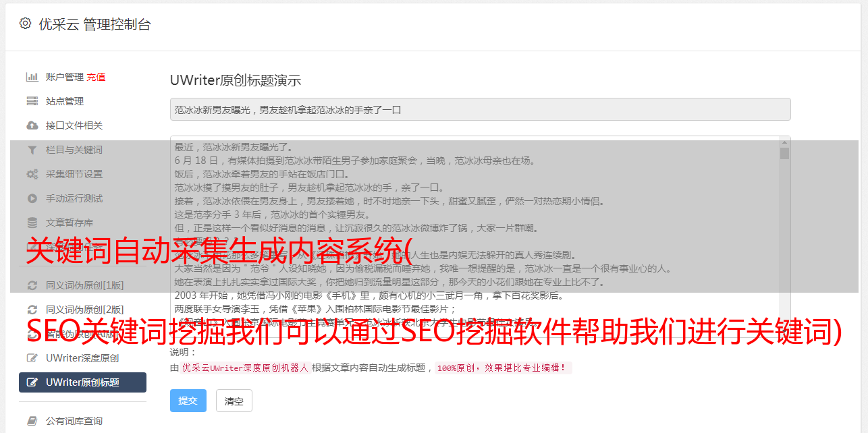Click the book icon beside 公有词库查询

tap(32, 421)
